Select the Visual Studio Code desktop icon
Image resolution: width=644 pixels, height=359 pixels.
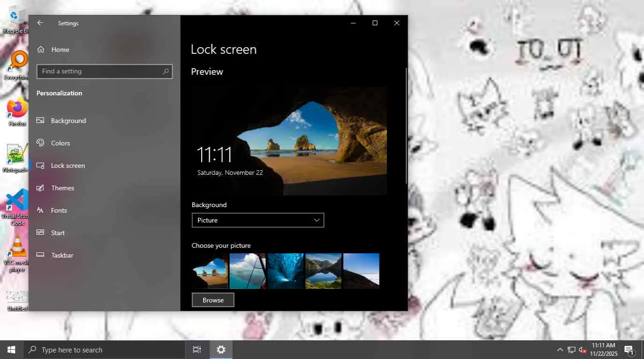pos(17,208)
